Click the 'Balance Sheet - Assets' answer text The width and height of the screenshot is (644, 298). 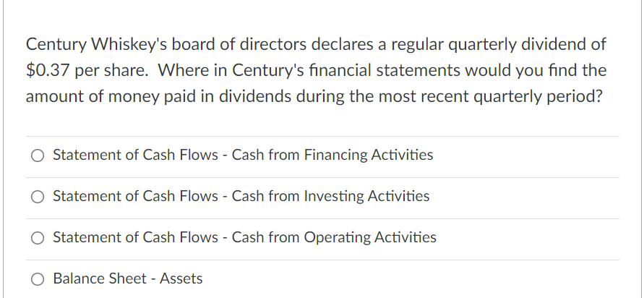[128, 278]
